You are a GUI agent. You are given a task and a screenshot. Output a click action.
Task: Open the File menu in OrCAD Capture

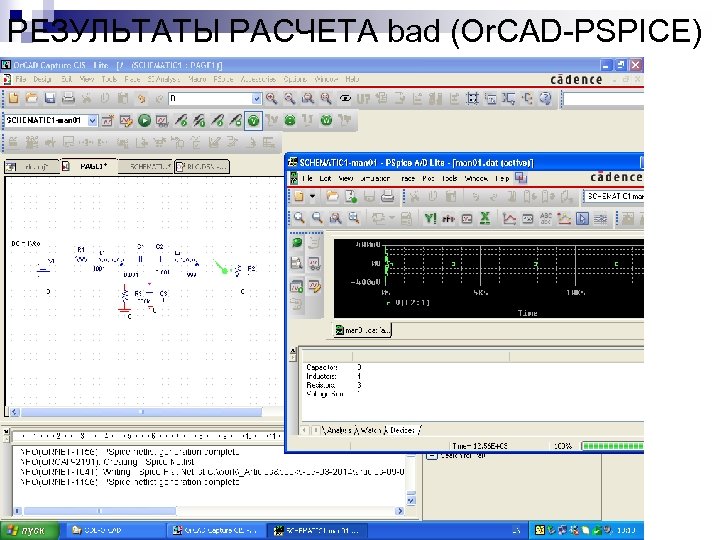(21, 79)
